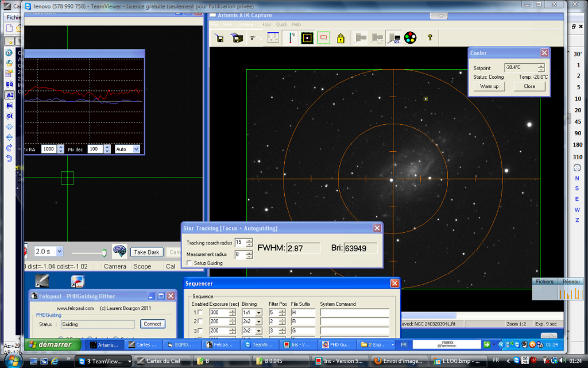Image resolution: width=588 pixels, height=368 pixels.
Task: Open the cooler thermometer icon
Action: [x=292, y=39]
